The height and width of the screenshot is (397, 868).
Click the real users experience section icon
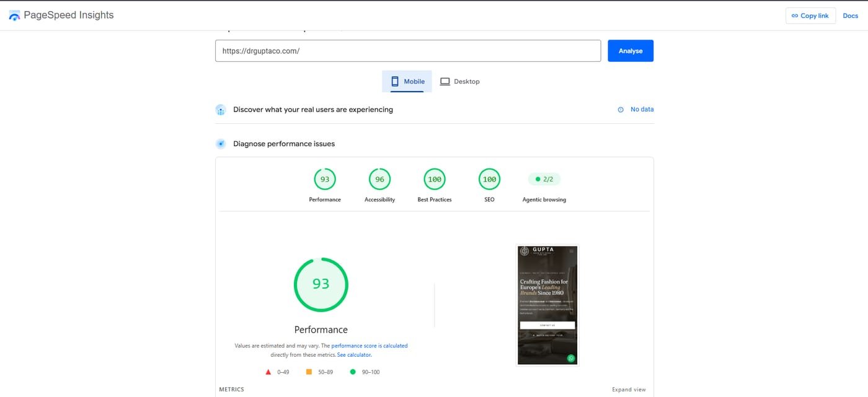point(221,110)
